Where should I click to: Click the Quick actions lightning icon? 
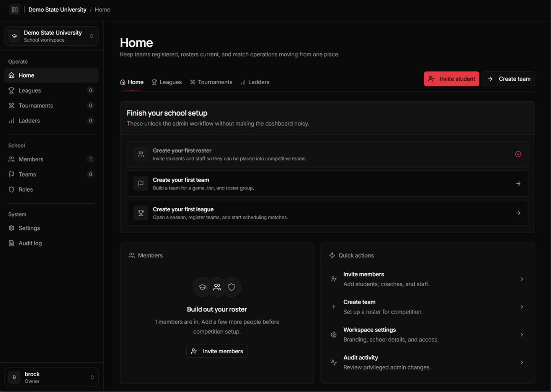(332, 255)
